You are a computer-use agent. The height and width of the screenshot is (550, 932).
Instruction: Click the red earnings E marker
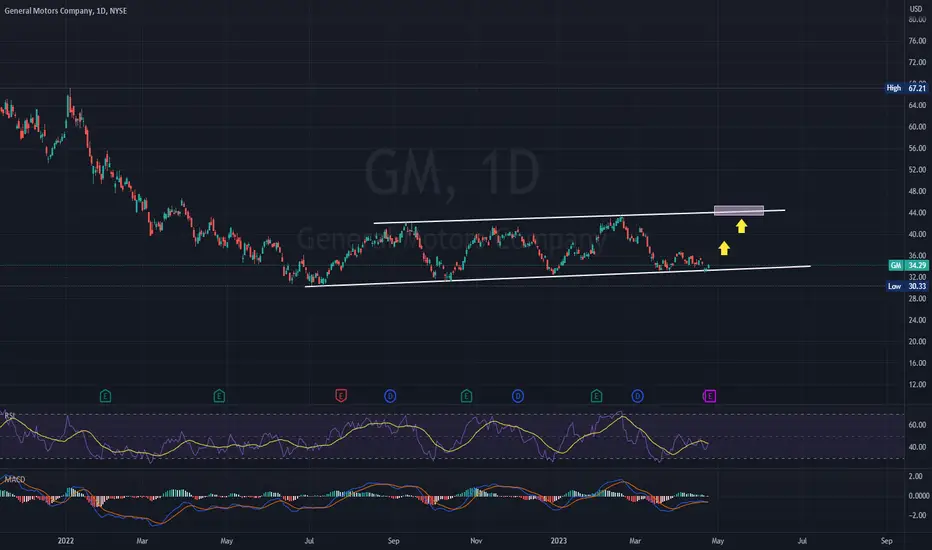pyautogui.click(x=341, y=396)
